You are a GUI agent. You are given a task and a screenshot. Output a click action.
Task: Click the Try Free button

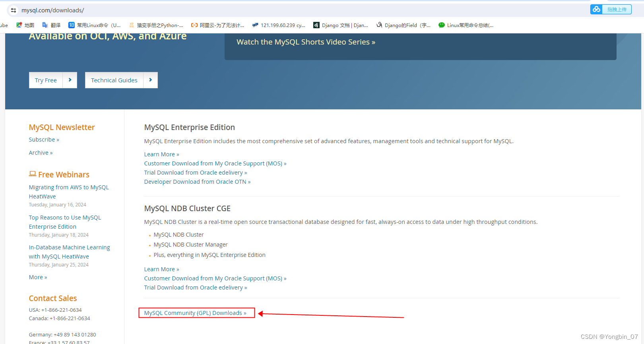[x=46, y=80]
